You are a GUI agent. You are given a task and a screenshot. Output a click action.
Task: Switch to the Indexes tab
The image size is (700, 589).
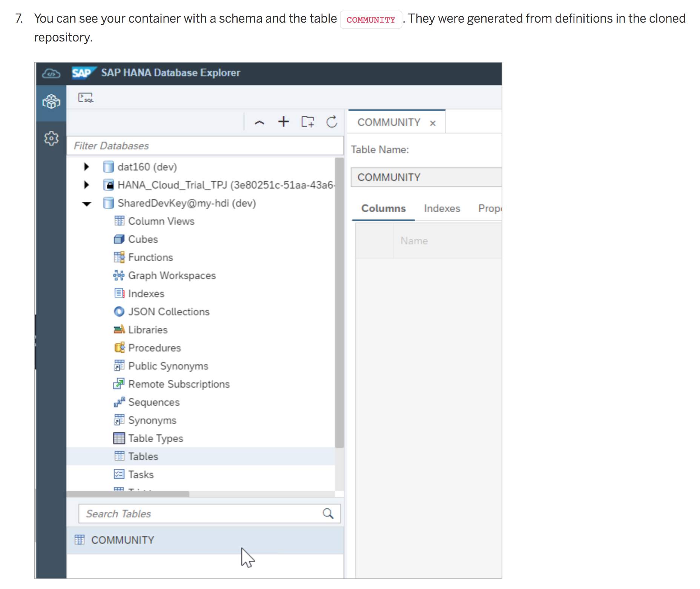tap(442, 208)
